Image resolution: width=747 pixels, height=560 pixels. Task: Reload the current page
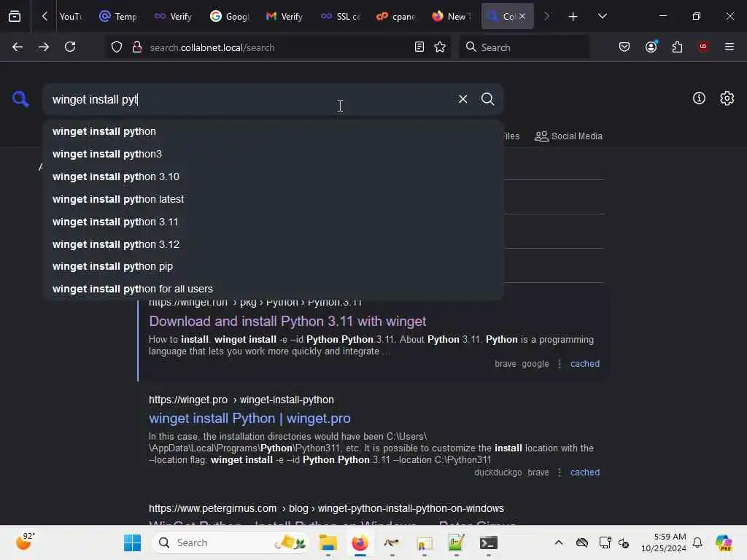tap(70, 47)
